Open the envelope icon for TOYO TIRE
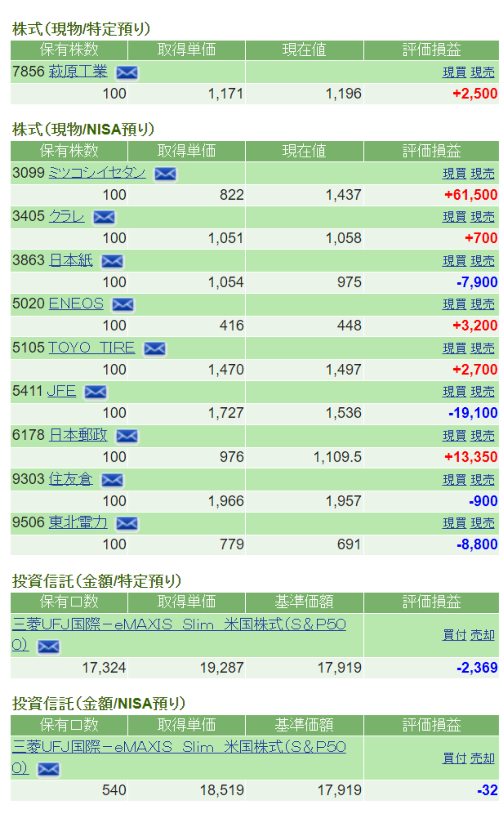Image resolution: width=504 pixels, height=840 pixels. 155,348
